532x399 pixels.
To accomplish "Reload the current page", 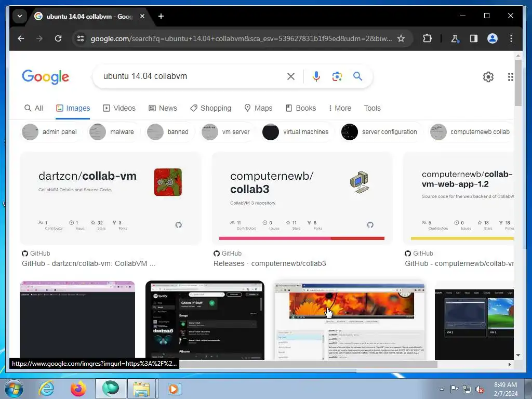I will pos(58,38).
